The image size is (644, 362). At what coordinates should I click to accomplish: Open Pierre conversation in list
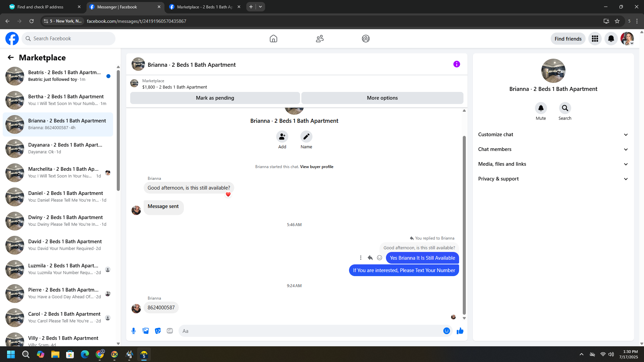coord(58,294)
